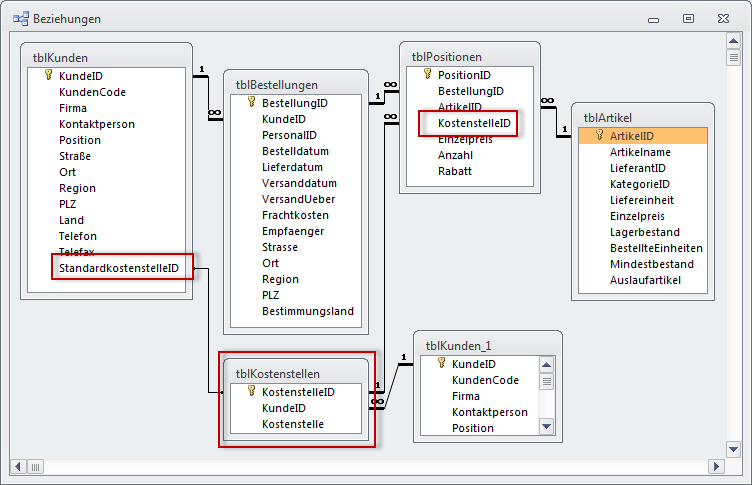Select the StandardkostenstelleID field in tblKunden
The height and width of the screenshot is (485, 752).
[x=119, y=268]
